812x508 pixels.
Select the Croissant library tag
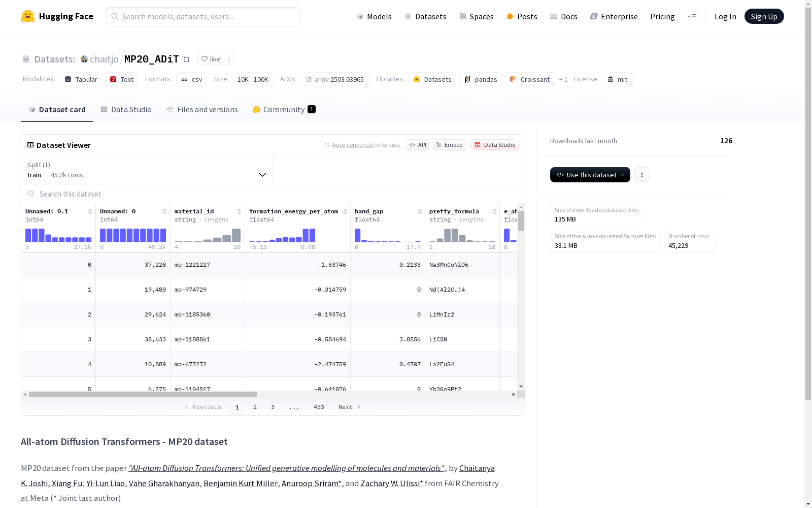(530, 79)
